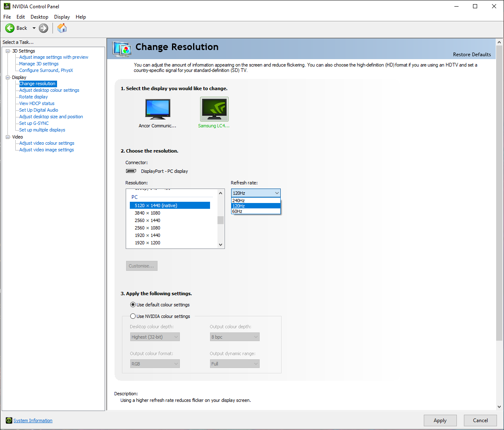Open Manage 3D settings
504x430 pixels.
pyautogui.click(x=39, y=64)
